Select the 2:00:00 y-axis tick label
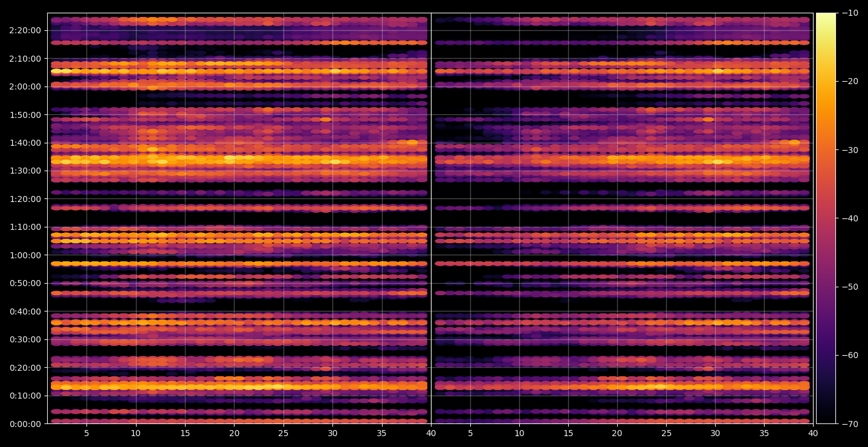Viewport: 868px width, 447px height. 25,86
